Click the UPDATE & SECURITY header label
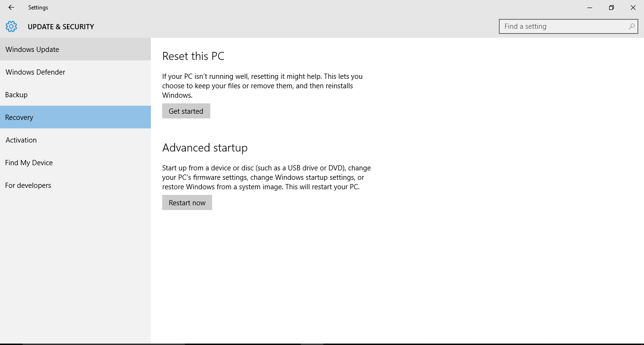This screenshot has width=644, height=345. (61, 26)
